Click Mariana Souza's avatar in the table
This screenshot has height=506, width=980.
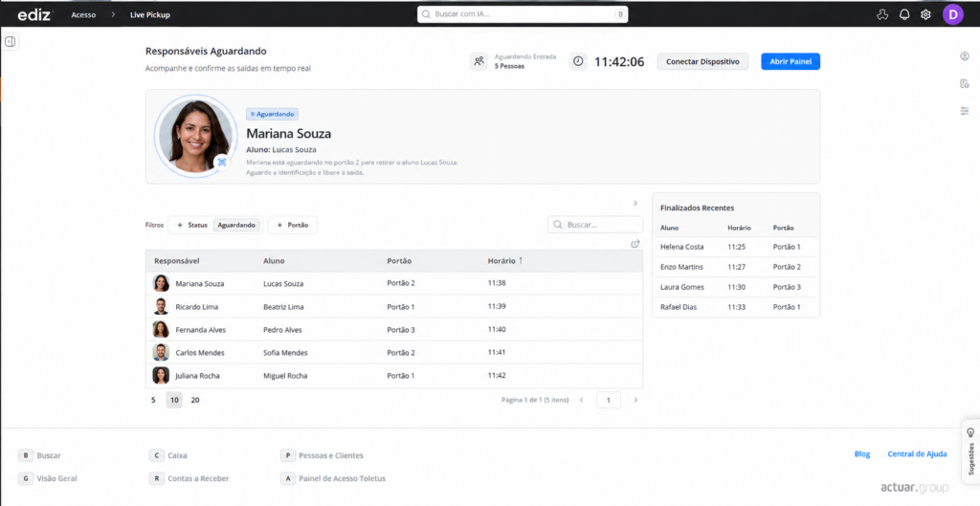tap(161, 283)
